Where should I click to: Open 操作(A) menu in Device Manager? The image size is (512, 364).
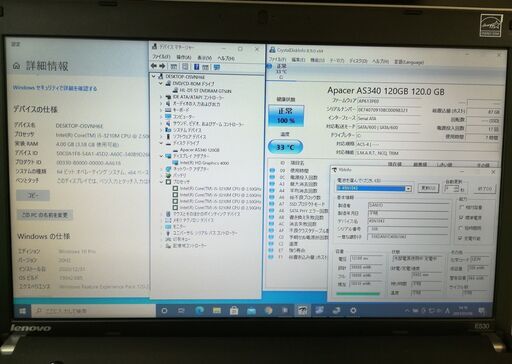(x=184, y=57)
